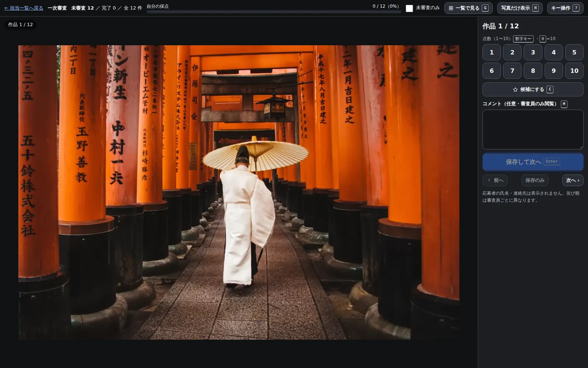Click the 未審査 12 counter text
Screen dimensions: 588x368
tap(82, 8)
